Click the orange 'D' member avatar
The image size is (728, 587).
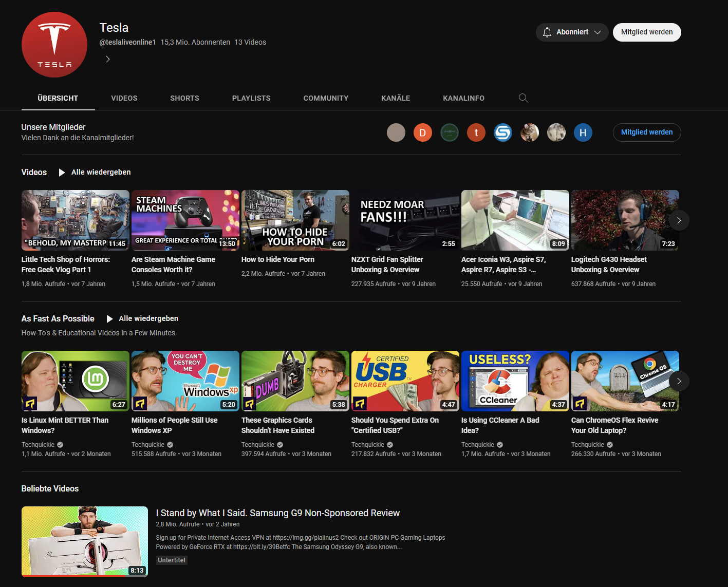coord(423,132)
